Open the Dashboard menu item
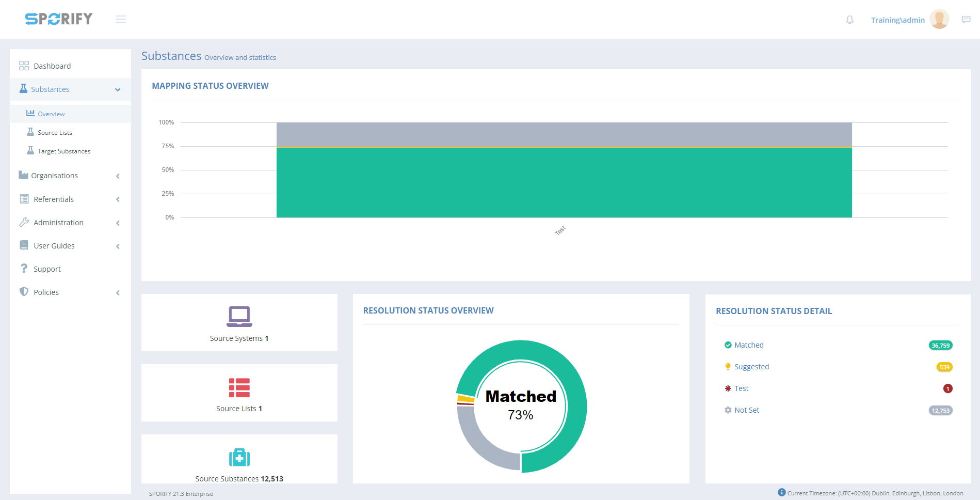980x500 pixels. click(x=52, y=66)
